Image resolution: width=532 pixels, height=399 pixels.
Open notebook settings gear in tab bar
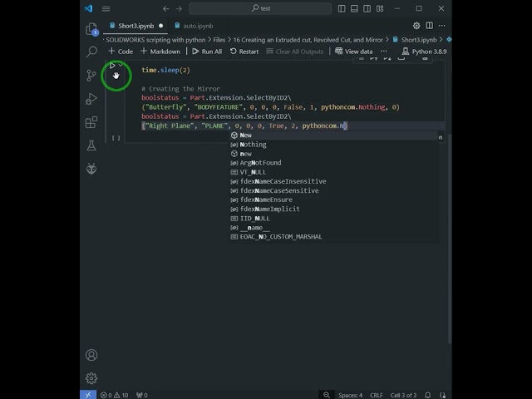[416, 26]
